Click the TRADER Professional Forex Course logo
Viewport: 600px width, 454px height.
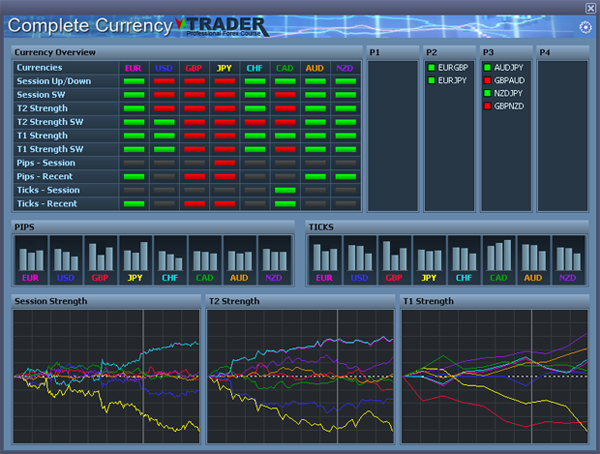[222, 26]
